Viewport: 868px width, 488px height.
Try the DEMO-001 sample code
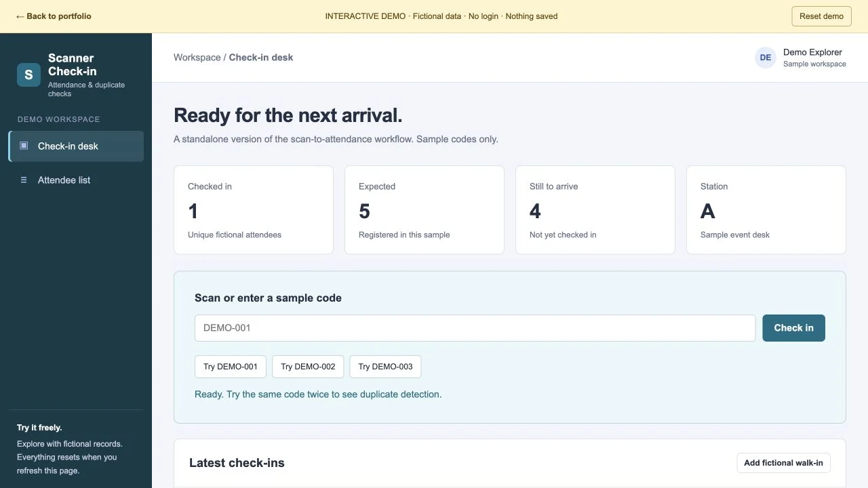coord(231,367)
